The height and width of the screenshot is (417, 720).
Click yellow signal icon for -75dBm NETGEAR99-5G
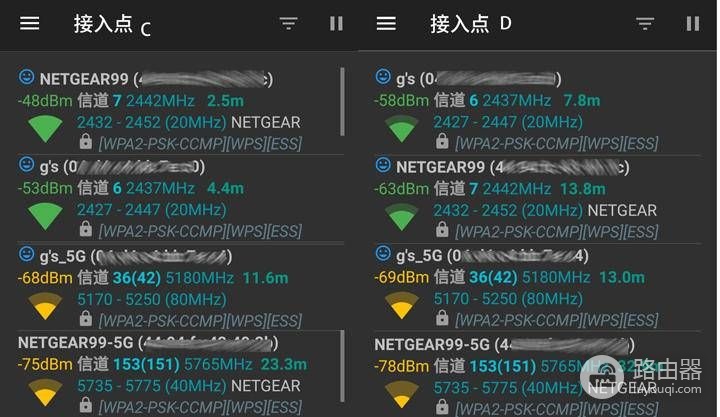[45, 393]
